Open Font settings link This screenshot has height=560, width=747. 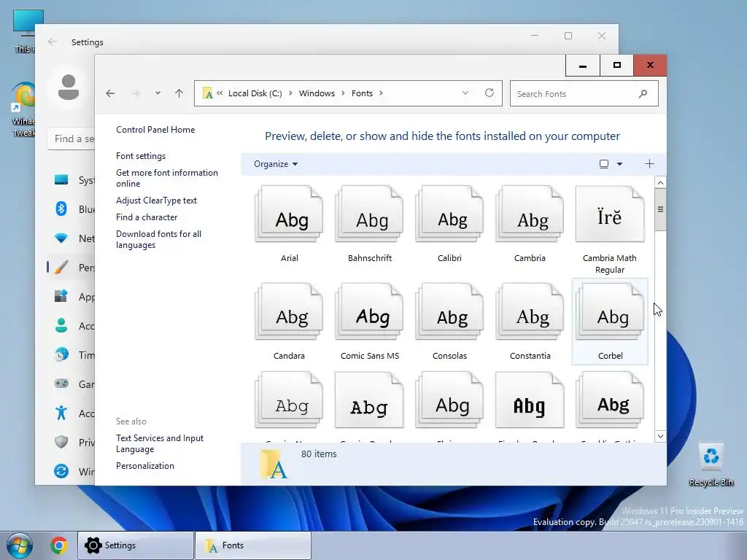141,156
